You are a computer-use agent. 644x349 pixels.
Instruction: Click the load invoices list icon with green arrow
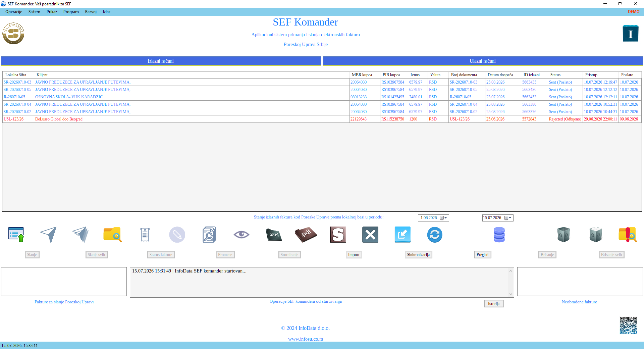pos(16,235)
